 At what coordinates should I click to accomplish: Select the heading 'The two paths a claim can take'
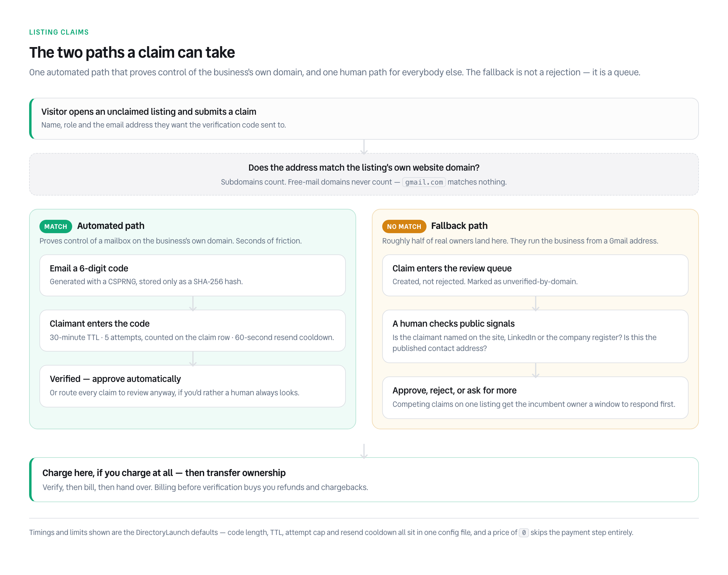(132, 52)
